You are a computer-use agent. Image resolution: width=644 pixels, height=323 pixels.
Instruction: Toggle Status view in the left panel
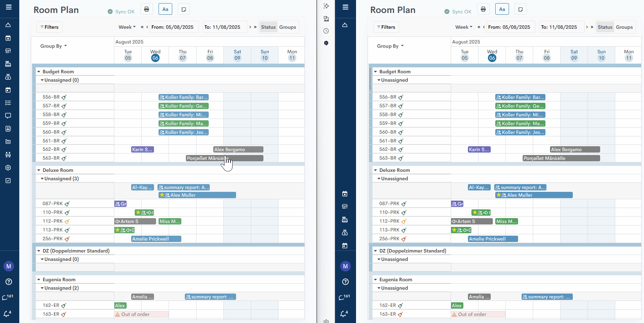(268, 27)
